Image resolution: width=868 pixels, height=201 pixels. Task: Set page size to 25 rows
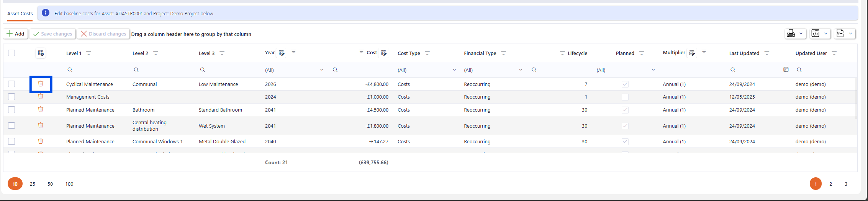click(x=33, y=184)
